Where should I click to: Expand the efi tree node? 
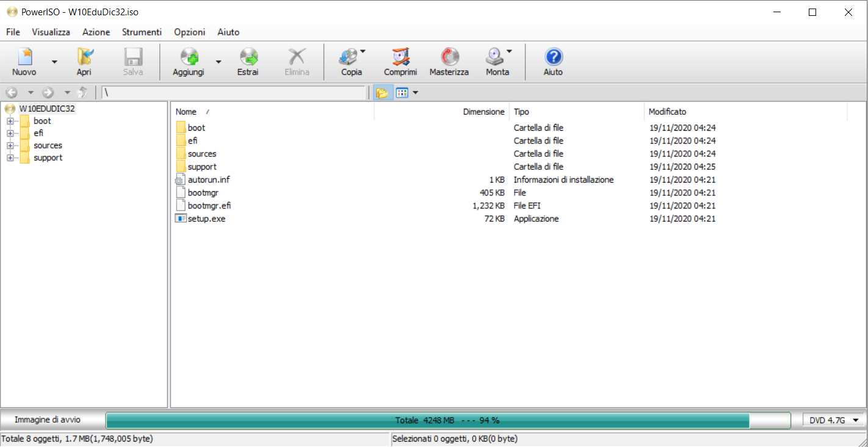tap(10, 133)
